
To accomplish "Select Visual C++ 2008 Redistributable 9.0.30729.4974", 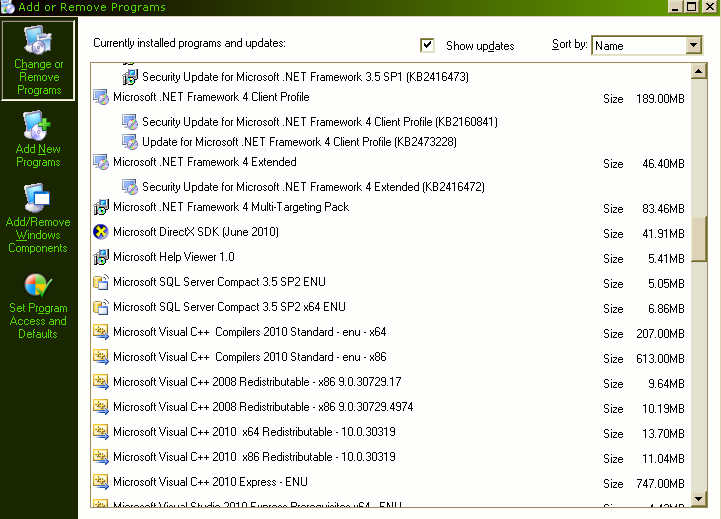I will coord(263,407).
